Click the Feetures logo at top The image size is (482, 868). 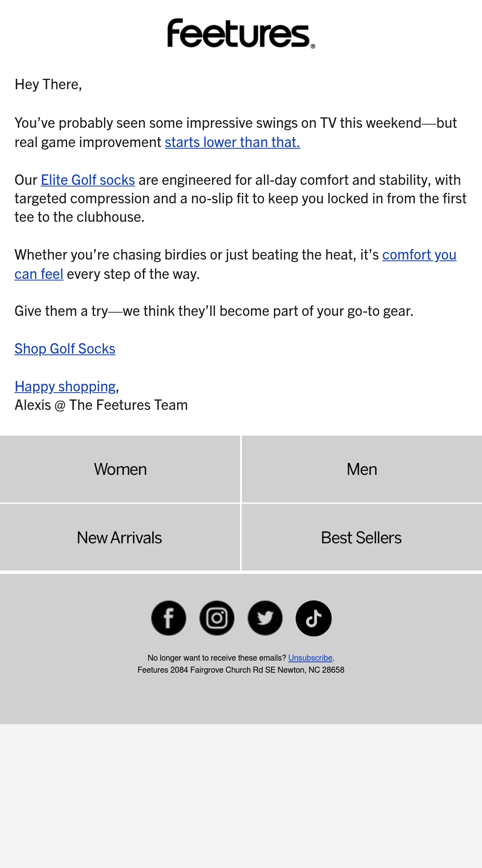(241, 33)
